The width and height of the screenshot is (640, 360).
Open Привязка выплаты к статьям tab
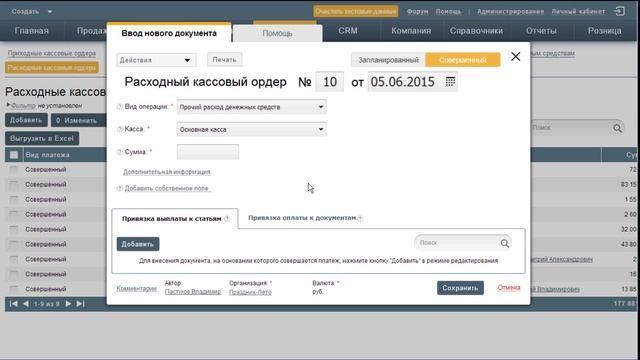[x=175, y=219]
